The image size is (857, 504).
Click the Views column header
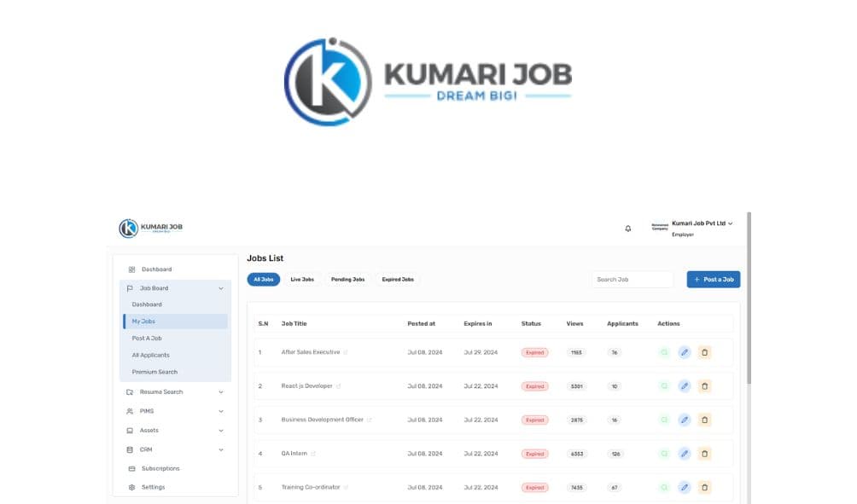pyautogui.click(x=575, y=324)
